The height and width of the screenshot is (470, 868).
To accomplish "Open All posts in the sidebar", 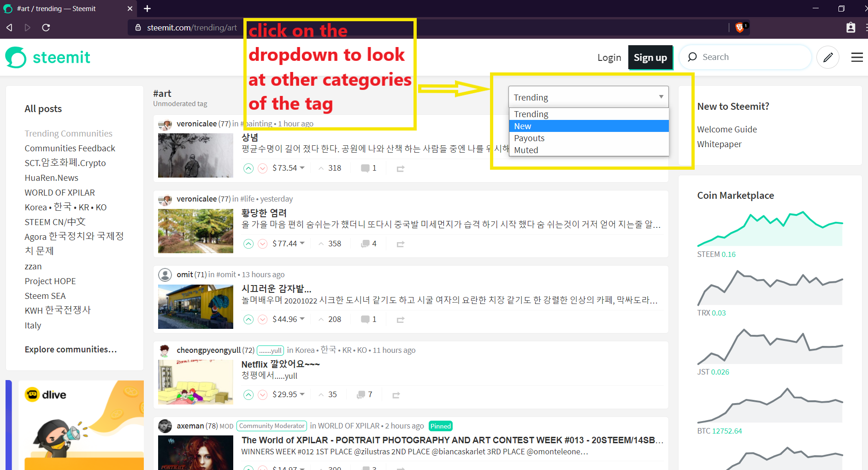I will (x=43, y=109).
